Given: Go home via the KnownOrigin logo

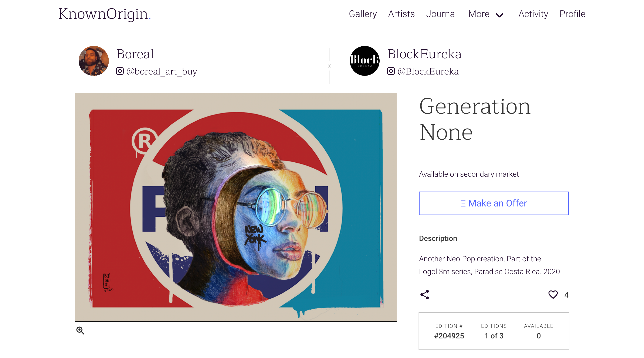Looking at the screenshot, I should [105, 14].
